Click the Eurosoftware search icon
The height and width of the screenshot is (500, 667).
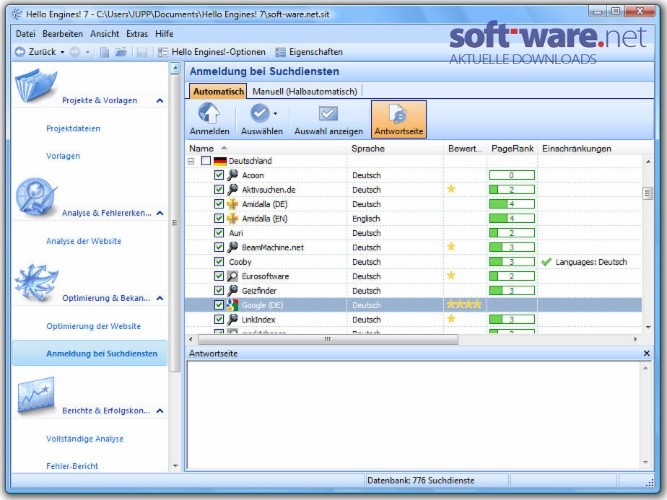pos(232,276)
